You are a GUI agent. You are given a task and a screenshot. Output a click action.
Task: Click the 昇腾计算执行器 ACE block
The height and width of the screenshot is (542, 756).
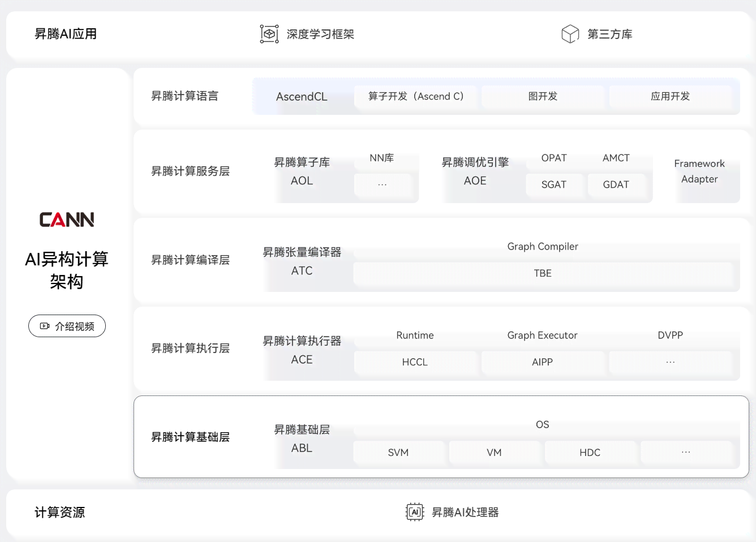pos(302,350)
